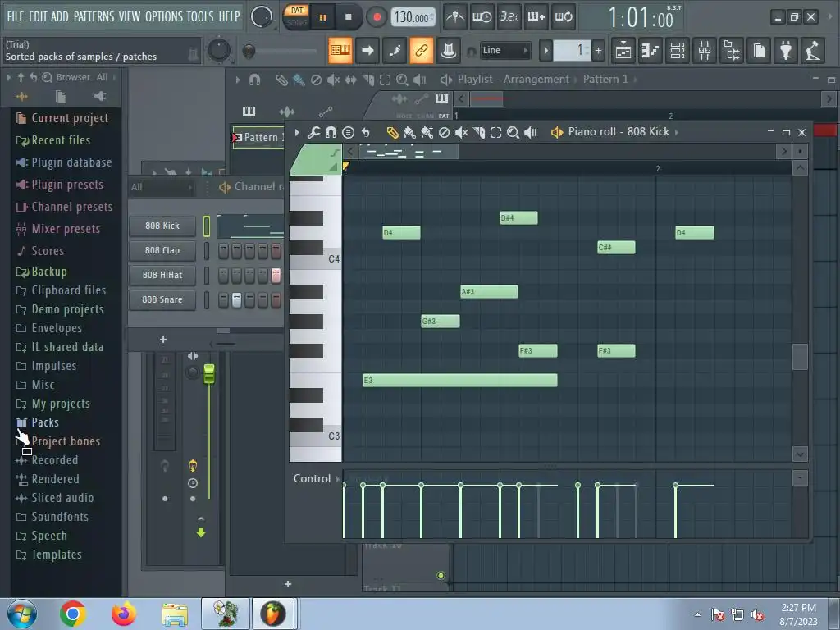Open the mixer view icon
This screenshot has height=630, width=840.
point(705,51)
